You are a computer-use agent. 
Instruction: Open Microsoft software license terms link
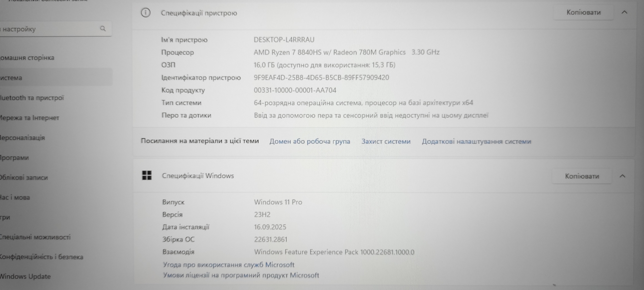pyautogui.click(x=241, y=275)
